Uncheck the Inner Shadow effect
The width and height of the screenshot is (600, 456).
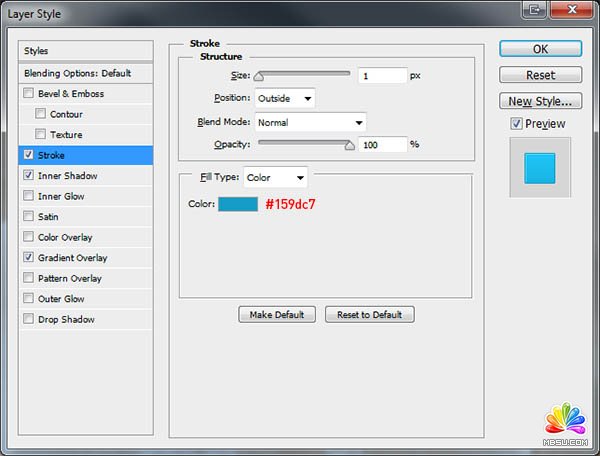pyautogui.click(x=28, y=176)
